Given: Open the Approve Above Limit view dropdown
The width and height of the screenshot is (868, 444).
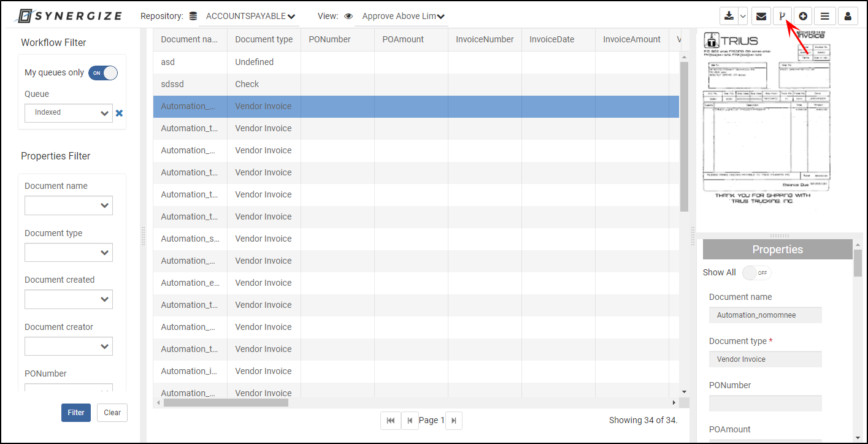Looking at the screenshot, I should pos(402,17).
